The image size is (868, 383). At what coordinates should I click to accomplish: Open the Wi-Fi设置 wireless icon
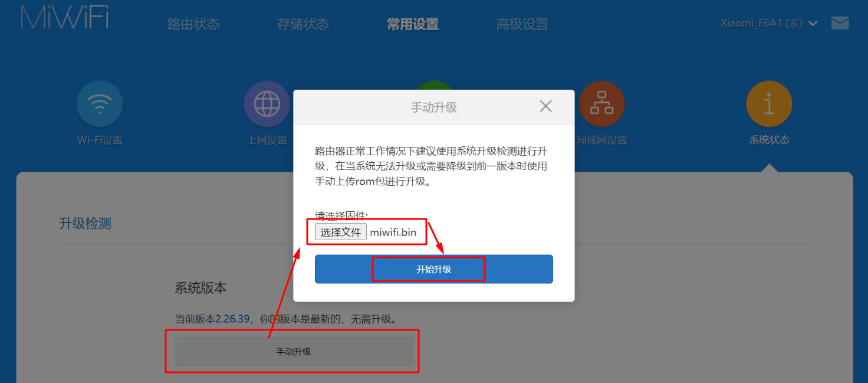(x=100, y=104)
